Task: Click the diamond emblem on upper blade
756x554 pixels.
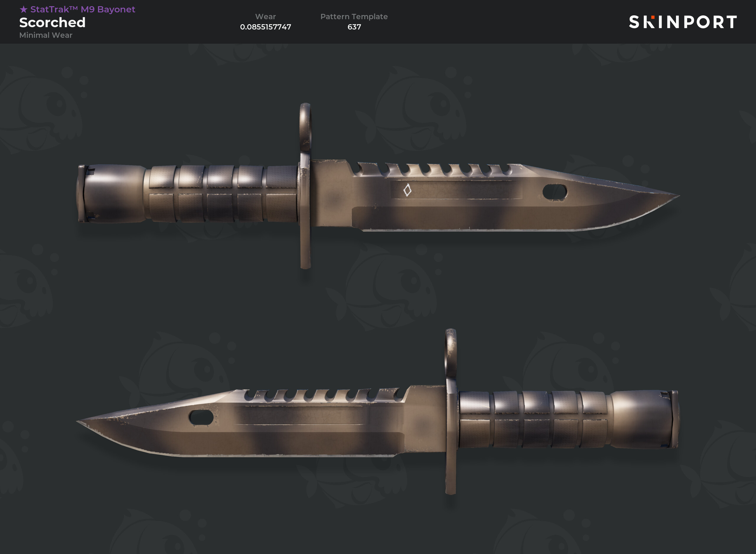Action: [407, 190]
